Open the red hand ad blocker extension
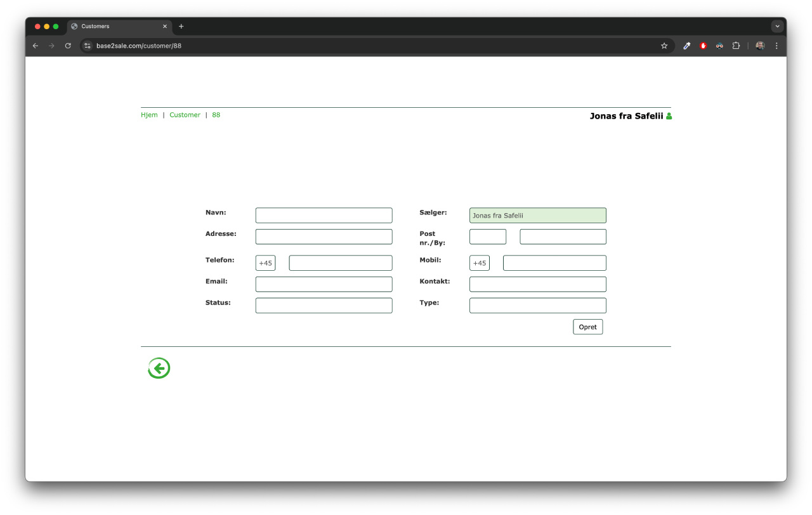Image resolution: width=812 pixels, height=515 pixels. click(703, 46)
